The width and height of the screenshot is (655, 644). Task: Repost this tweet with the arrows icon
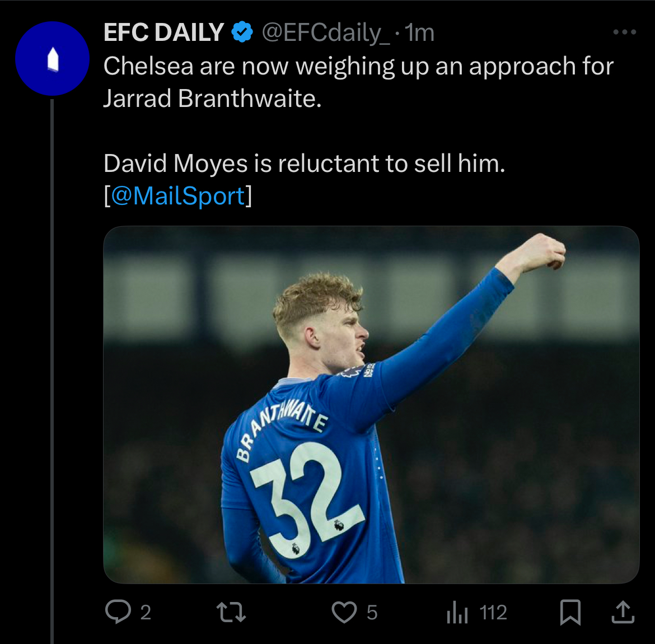tap(231, 612)
